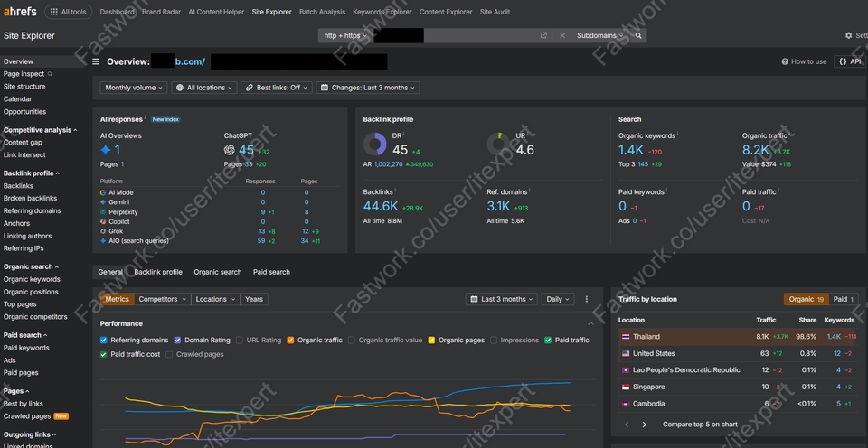The image size is (868, 448).
Task: Open the All tools grid menu
Action: pos(68,12)
